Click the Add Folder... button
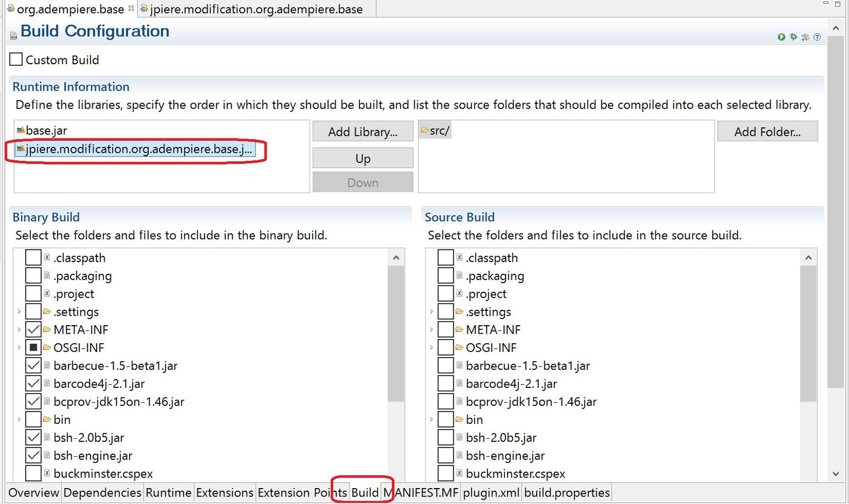Image resolution: width=849 pixels, height=504 pixels. 767,132
